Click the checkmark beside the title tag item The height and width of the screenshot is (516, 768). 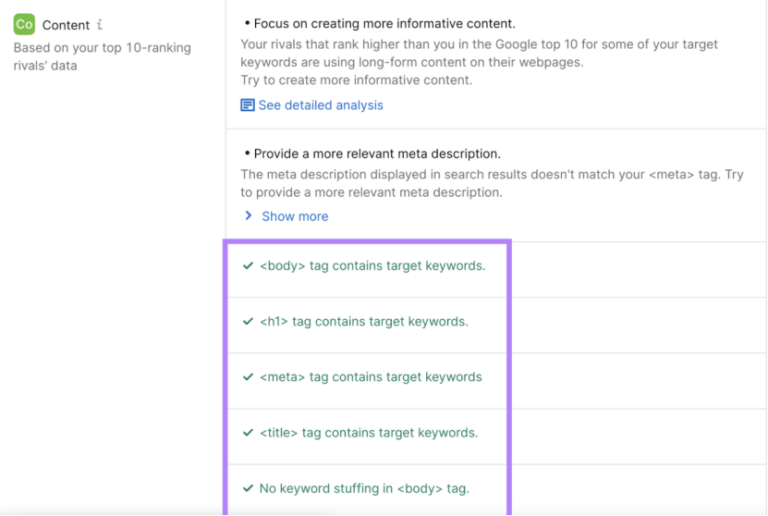[248, 433]
